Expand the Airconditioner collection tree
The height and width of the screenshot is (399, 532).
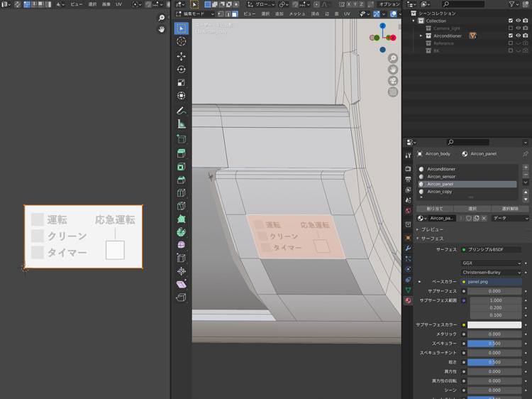pos(421,35)
